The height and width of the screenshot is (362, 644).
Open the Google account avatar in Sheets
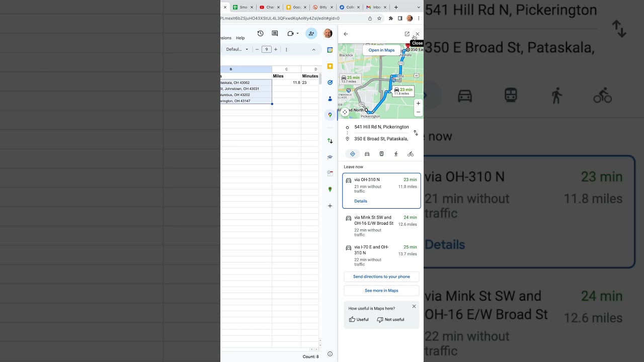point(328,34)
